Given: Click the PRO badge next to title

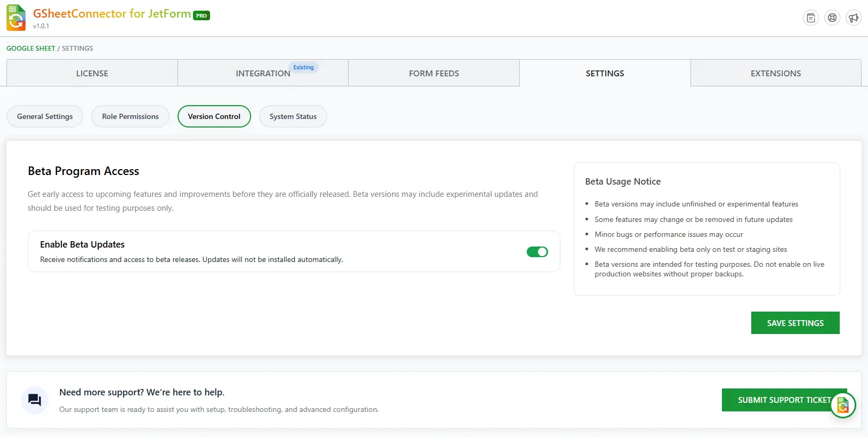Looking at the screenshot, I should 202,15.
